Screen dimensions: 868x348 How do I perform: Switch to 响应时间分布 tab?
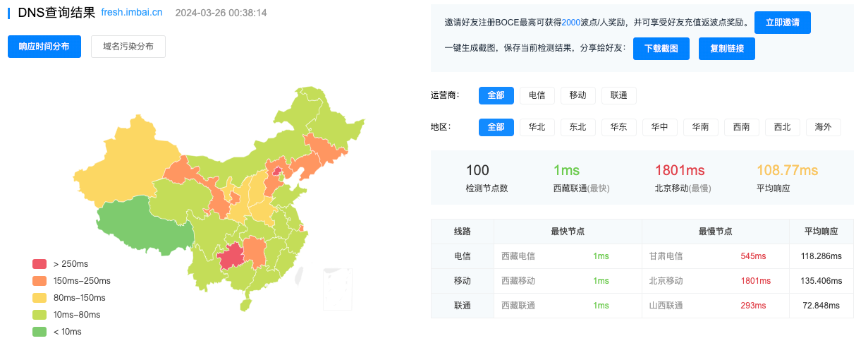[x=44, y=47]
